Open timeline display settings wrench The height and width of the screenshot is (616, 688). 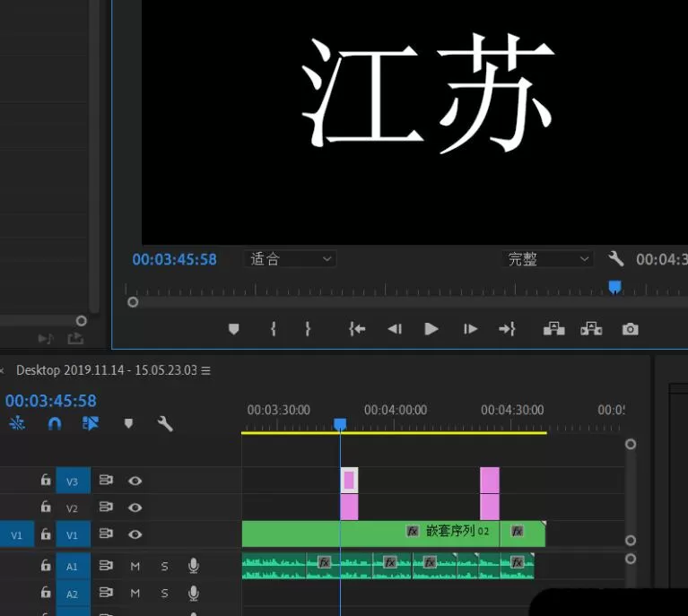pyautogui.click(x=165, y=424)
